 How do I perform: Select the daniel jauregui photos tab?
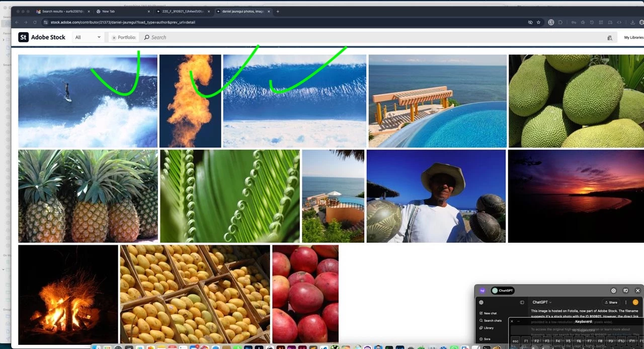pos(243,11)
